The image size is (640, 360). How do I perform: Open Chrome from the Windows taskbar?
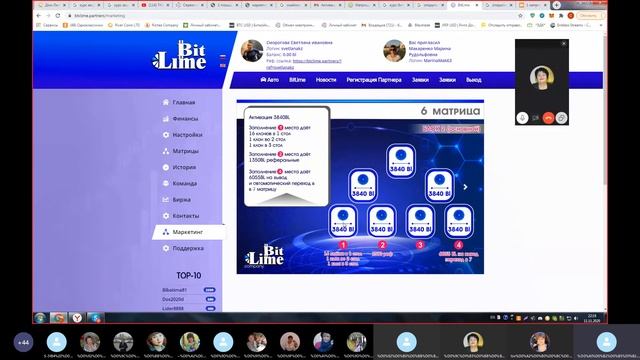click(x=58, y=318)
